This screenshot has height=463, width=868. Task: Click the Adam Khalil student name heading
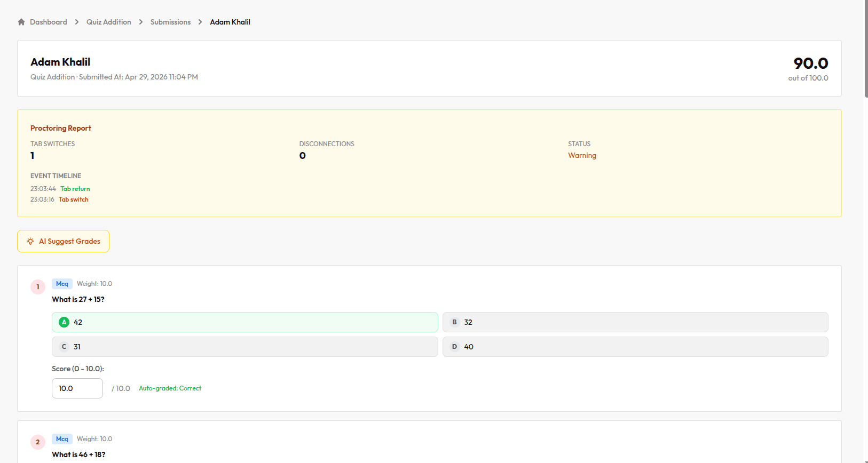point(60,62)
